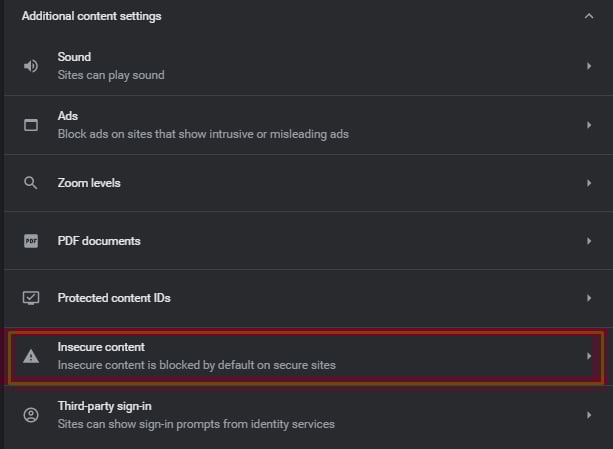The image size is (613, 449).
Task: Click the Protected content IDs monitor icon
Action: pyautogui.click(x=31, y=298)
